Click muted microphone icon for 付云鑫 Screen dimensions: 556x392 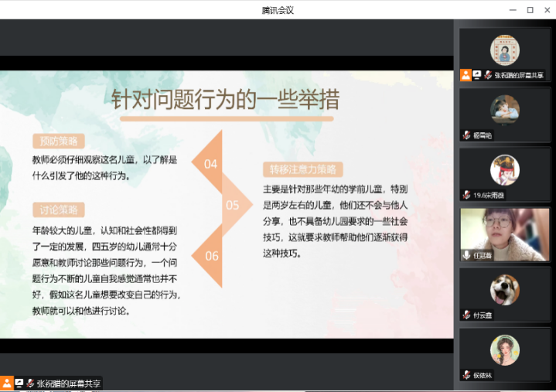tap(466, 315)
